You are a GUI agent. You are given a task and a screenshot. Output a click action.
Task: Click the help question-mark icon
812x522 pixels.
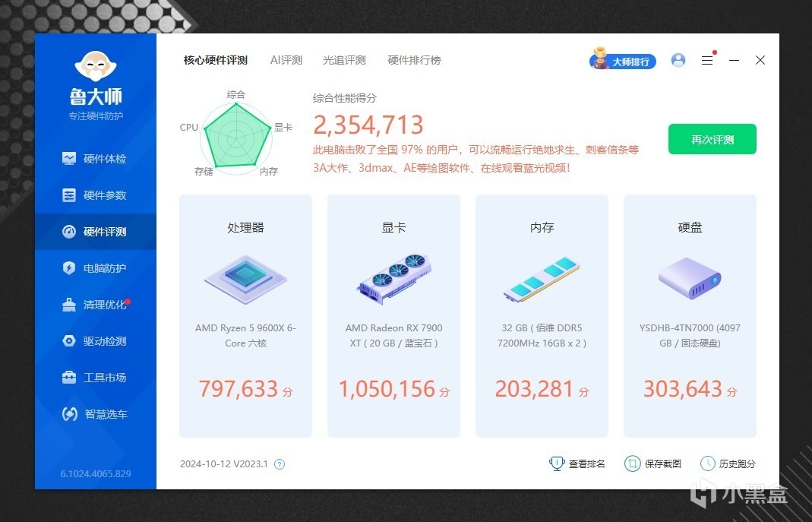[280, 464]
